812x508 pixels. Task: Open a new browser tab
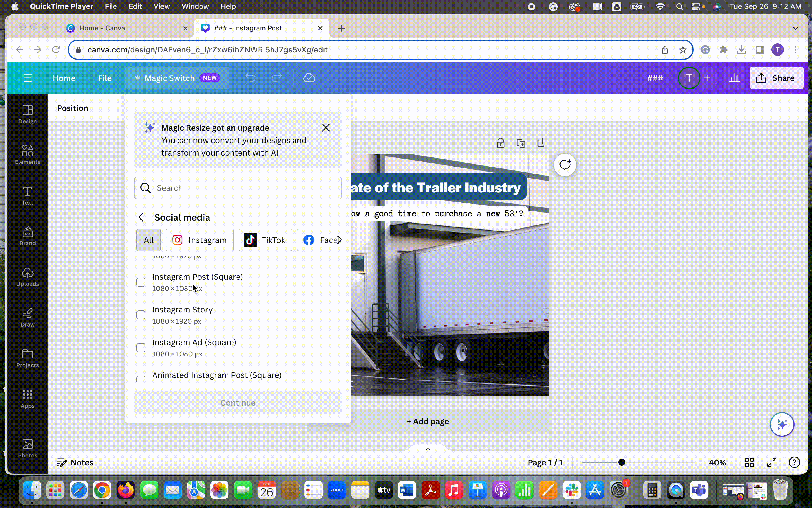(342, 28)
